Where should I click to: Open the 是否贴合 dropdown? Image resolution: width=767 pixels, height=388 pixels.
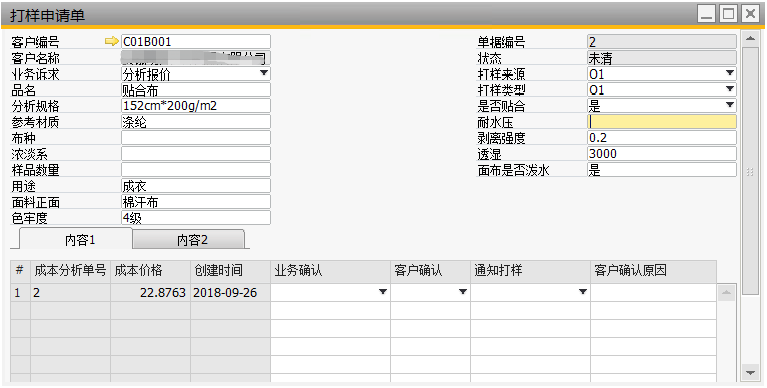point(730,105)
